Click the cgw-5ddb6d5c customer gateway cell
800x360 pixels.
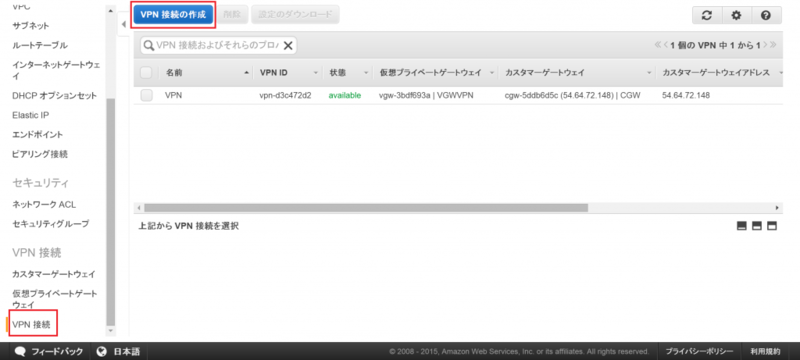click(572, 95)
